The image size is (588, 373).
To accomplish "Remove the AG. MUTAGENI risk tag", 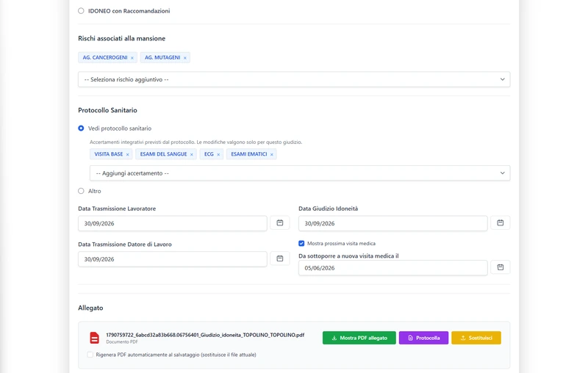I will click(x=185, y=58).
